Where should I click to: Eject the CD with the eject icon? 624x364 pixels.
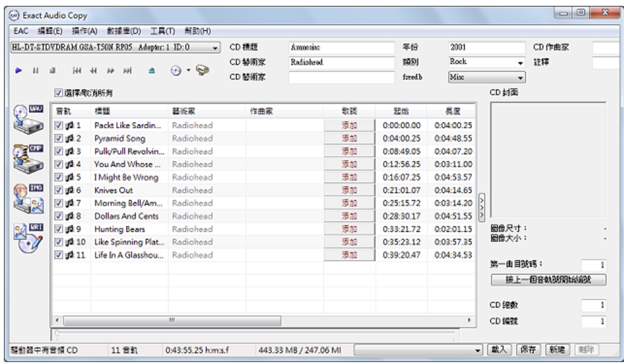click(x=151, y=70)
